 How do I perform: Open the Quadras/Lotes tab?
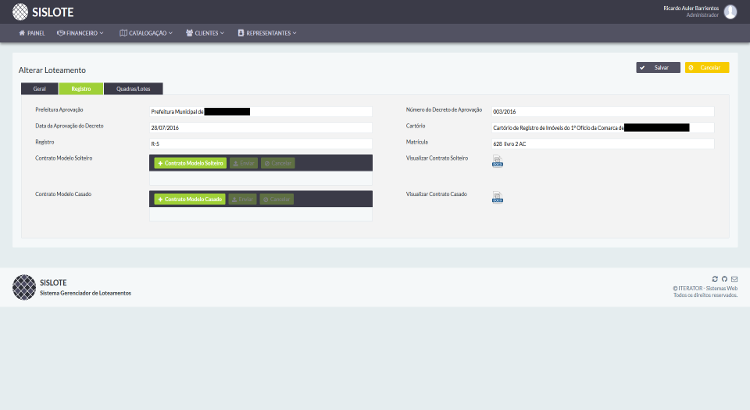point(133,89)
